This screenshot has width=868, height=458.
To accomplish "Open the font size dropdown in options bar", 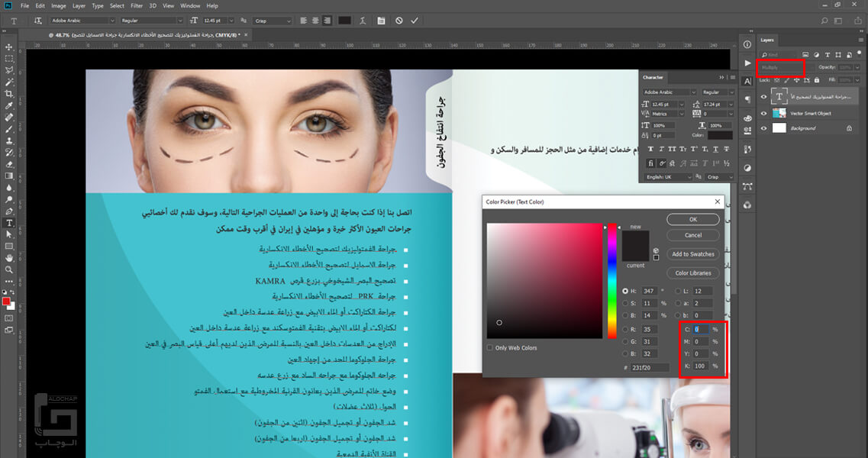I will (231, 21).
